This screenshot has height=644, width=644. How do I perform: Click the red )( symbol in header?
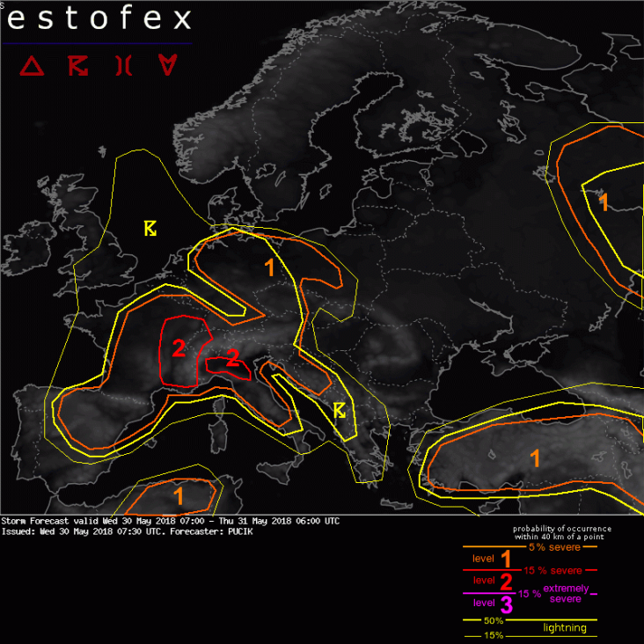pos(123,66)
